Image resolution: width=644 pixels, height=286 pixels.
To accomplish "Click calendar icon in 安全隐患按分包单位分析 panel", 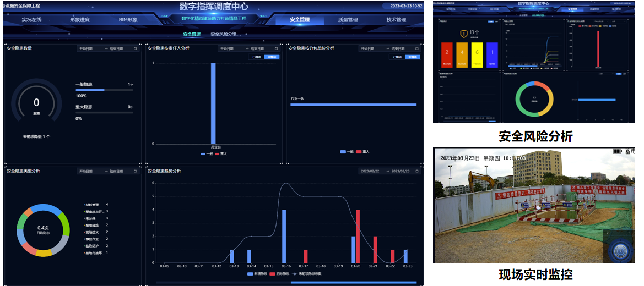I will [416, 48].
